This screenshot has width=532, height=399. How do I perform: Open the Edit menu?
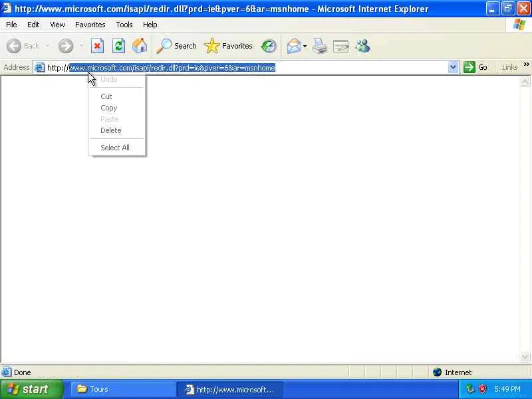[x=33, y=25]
